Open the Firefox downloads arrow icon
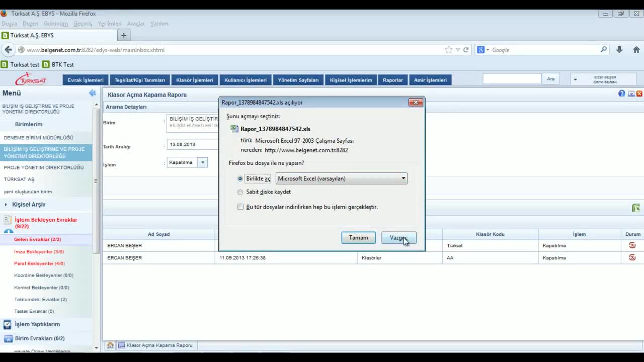644x362 pixels. click(x=619, y=50)
